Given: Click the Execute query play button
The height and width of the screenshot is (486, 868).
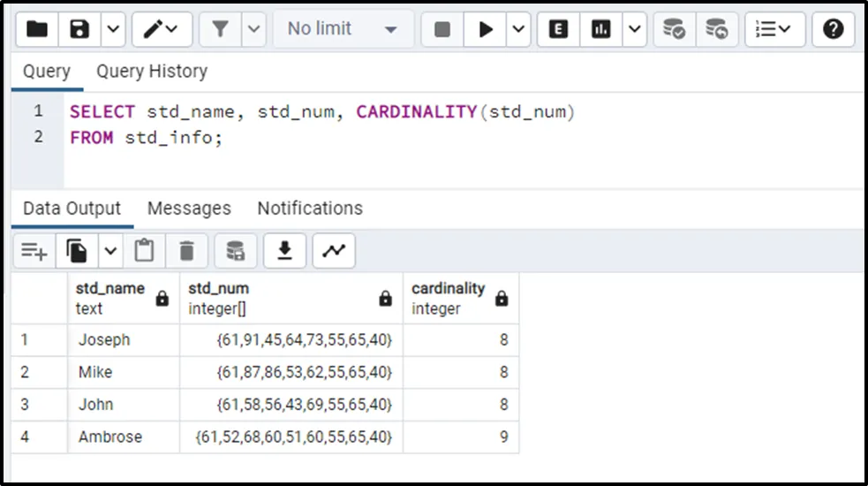Looking at the screenshot, I should pyautogui.click(x=486, y=30).
